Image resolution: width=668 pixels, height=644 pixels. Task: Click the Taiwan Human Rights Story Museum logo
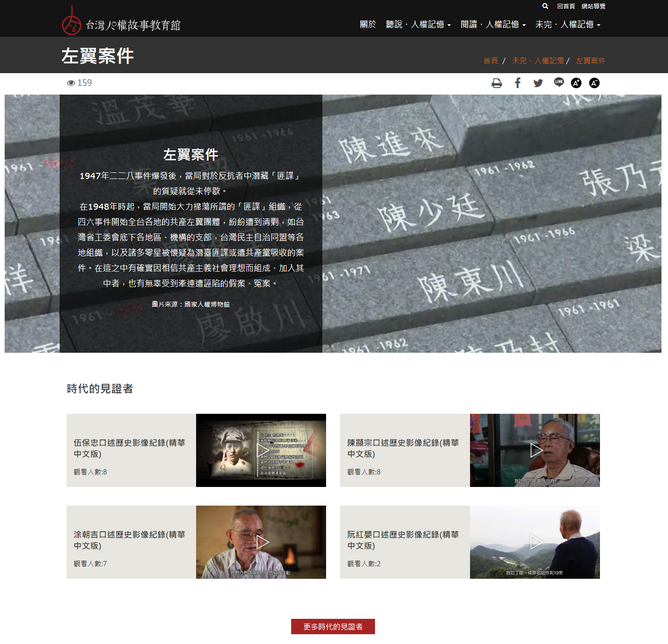point(121,21)
